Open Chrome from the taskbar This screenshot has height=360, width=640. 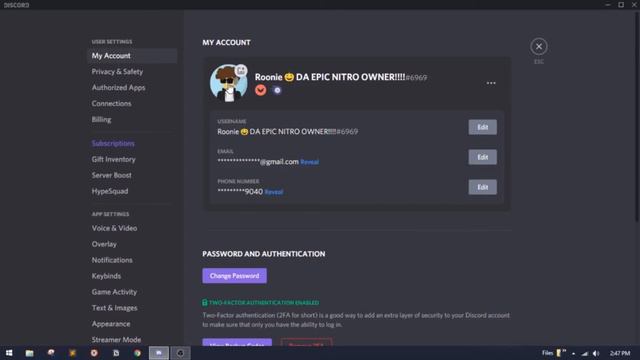[137, 353]
